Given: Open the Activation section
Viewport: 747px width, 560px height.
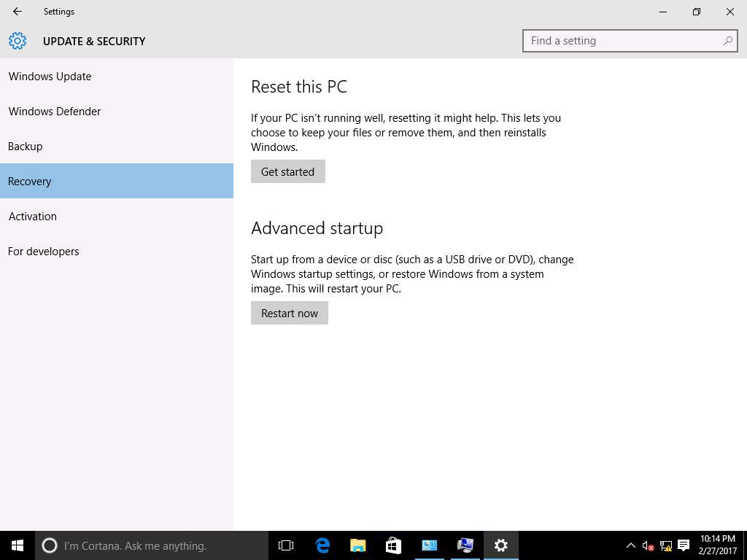Looking at the screenshot, I should pos(117,216).
